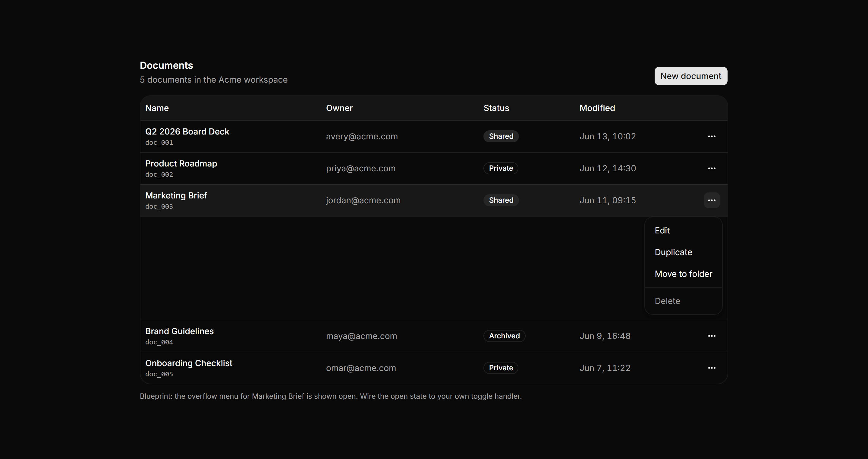Click the Shared badge on Marketing Brief
Screen dimensions: 868x459
click(501, 200)
